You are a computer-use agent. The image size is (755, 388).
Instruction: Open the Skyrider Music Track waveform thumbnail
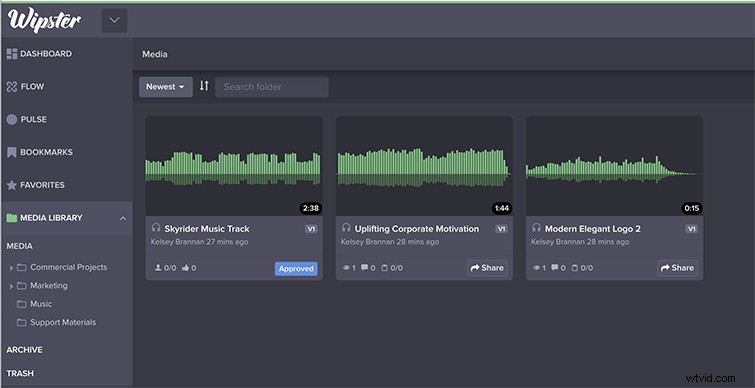[234, 166]
